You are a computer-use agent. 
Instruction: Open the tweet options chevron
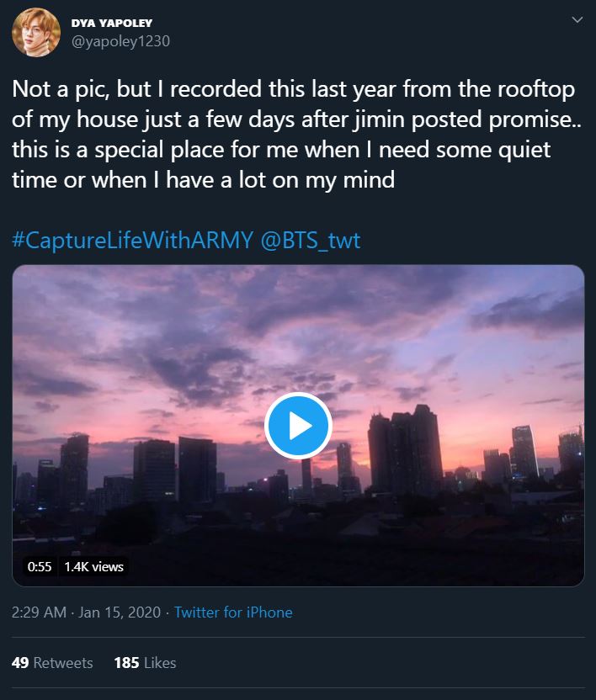576,17
